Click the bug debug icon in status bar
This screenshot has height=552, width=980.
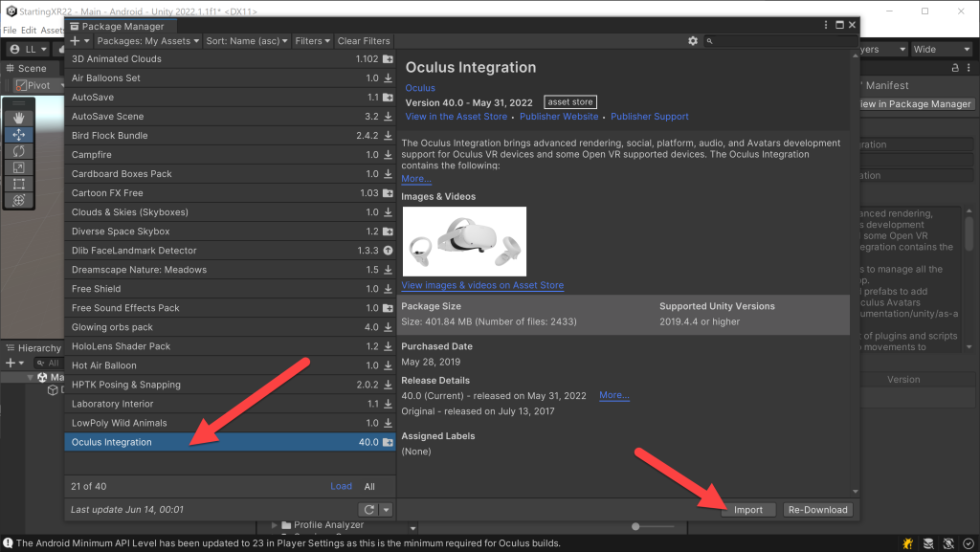click(907, 544)
